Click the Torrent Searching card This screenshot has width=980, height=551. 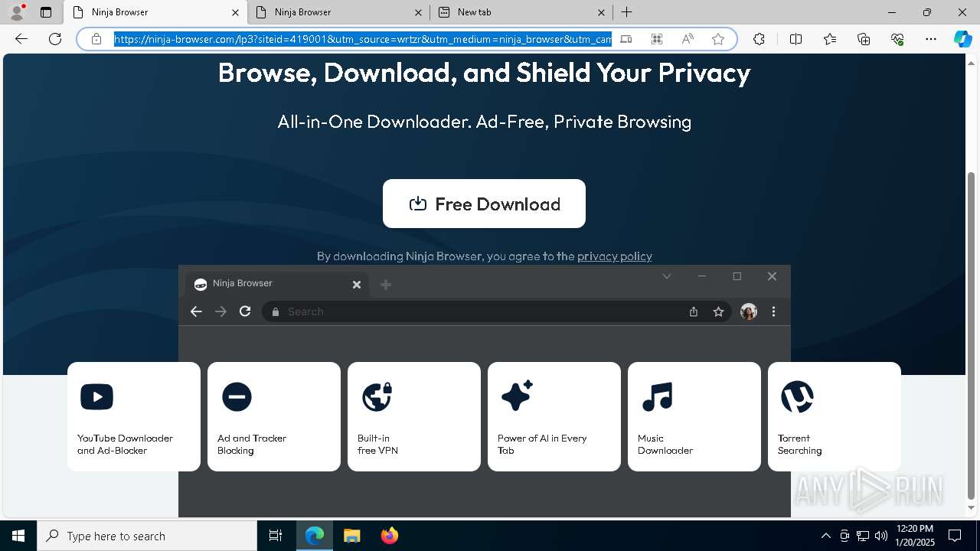tap(835, 416)
